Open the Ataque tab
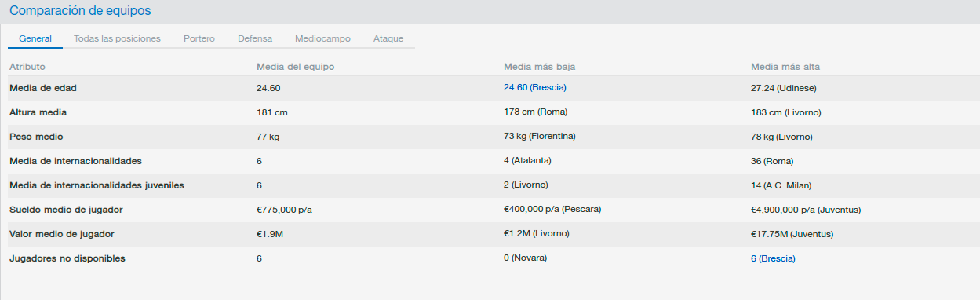Image resolution: width=980 pixels, height=300 pixels. [x=388, y=38]
